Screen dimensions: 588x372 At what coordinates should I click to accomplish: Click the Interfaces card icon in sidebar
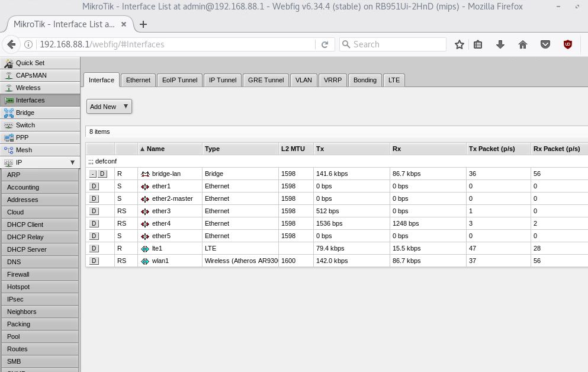point(9,101)
